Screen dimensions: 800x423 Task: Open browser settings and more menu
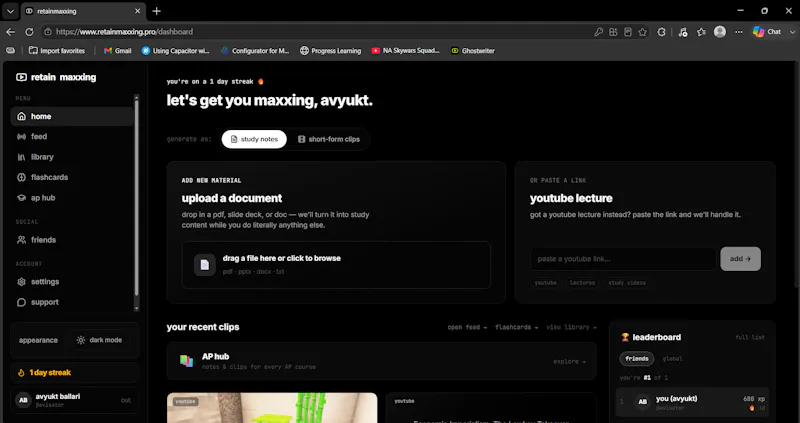click(739, 32)
